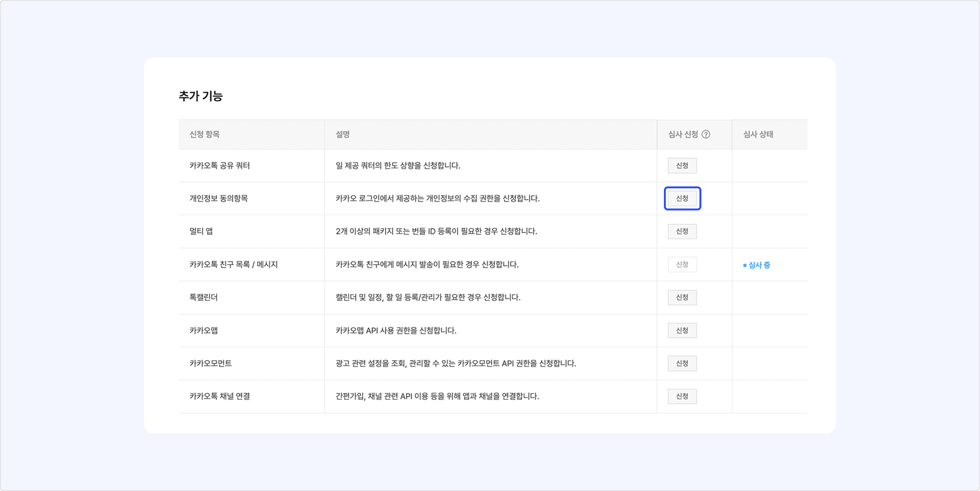Apply for 카카오톡 채널 연결 via 신청
Screen dimensions: 980x491
pyautogui.click(x=682, y=396)
